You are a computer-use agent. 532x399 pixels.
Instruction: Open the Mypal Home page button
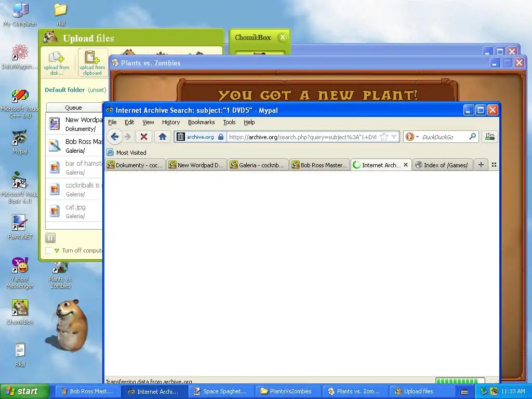[163, 137]
